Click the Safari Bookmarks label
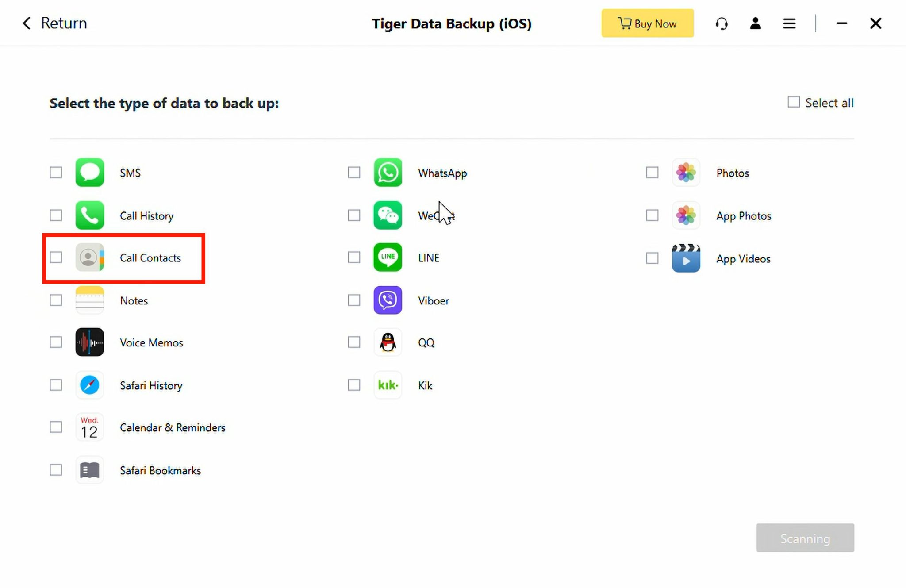The image size is (906, 588). point(160,470)
